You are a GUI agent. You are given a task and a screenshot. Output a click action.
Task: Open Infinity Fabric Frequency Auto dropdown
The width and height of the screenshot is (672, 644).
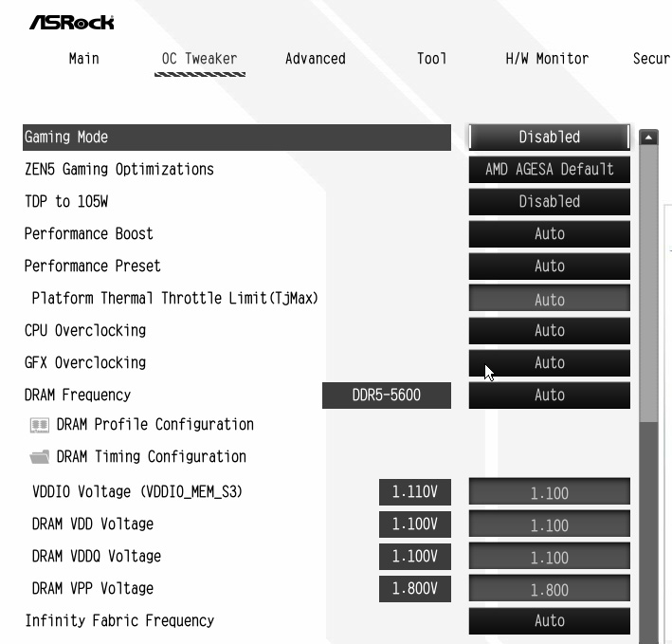pyautogui.click(x=550, y=621)
